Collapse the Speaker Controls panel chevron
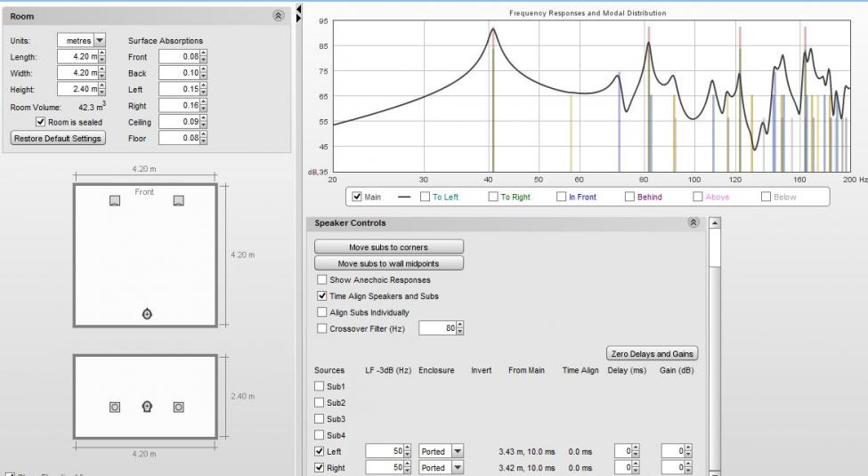This screenshot has height=476, width=868. point(694,222)
